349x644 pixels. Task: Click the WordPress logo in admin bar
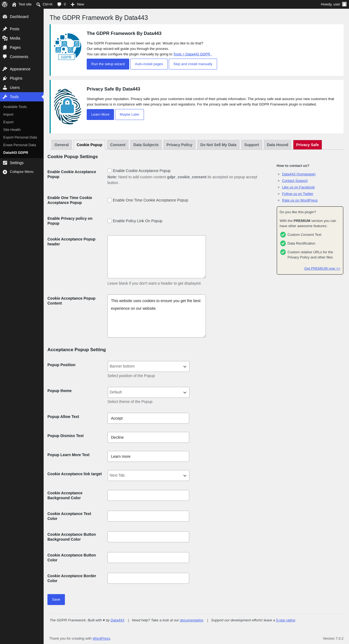5,4
